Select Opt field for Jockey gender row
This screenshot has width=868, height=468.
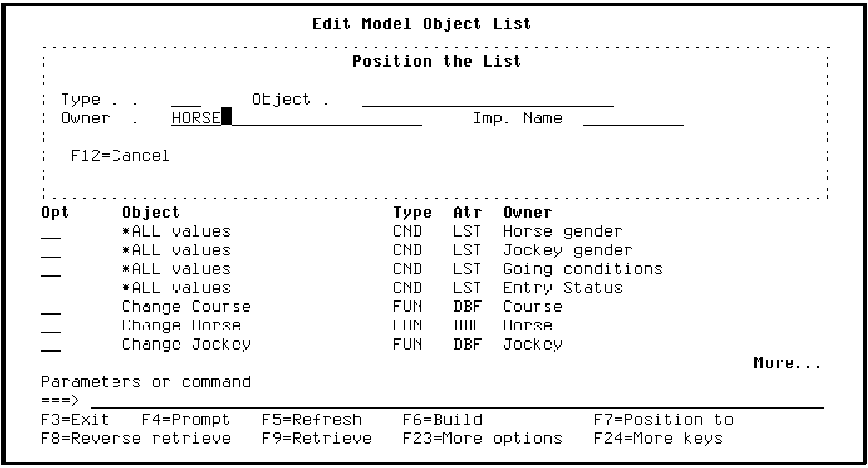pyautogui.click(x=51, y=251)
